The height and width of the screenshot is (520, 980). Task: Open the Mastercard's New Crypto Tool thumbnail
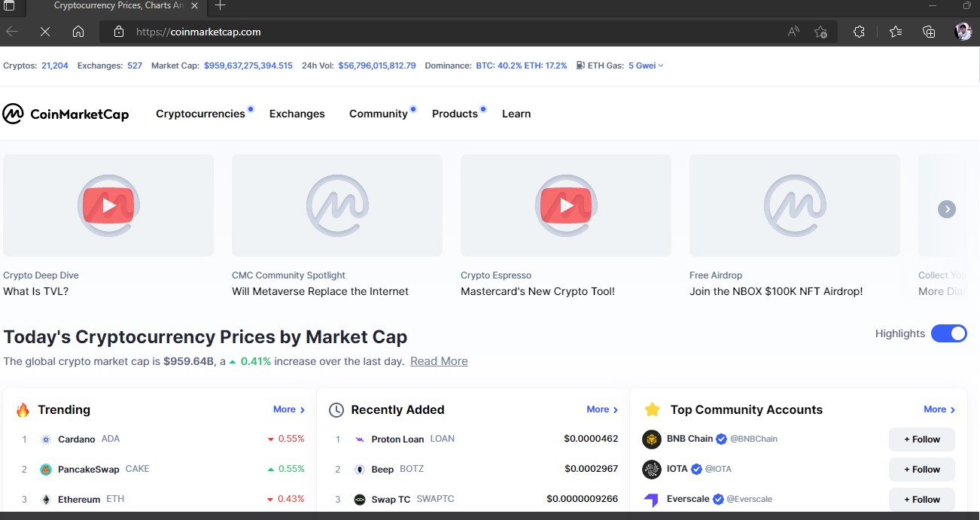(566, 205)
